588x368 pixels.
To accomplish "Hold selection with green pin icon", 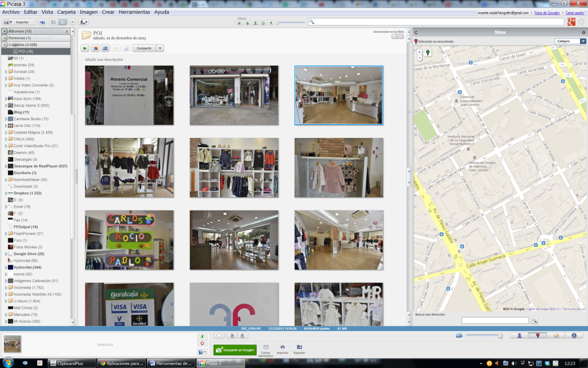I will click(202, 336).
